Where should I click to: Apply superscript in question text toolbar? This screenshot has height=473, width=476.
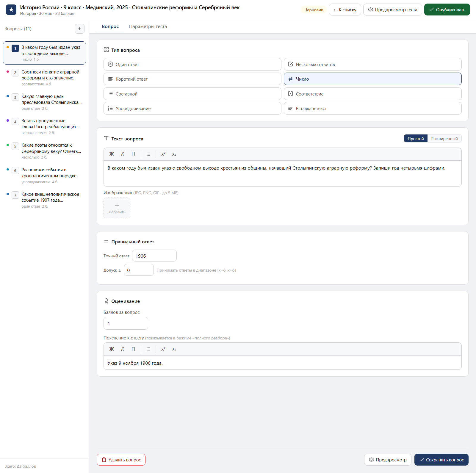[163, 154]
